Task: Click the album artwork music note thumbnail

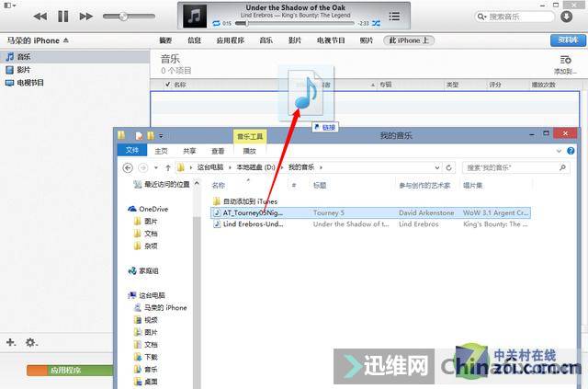Action: [x=194, y=17]
